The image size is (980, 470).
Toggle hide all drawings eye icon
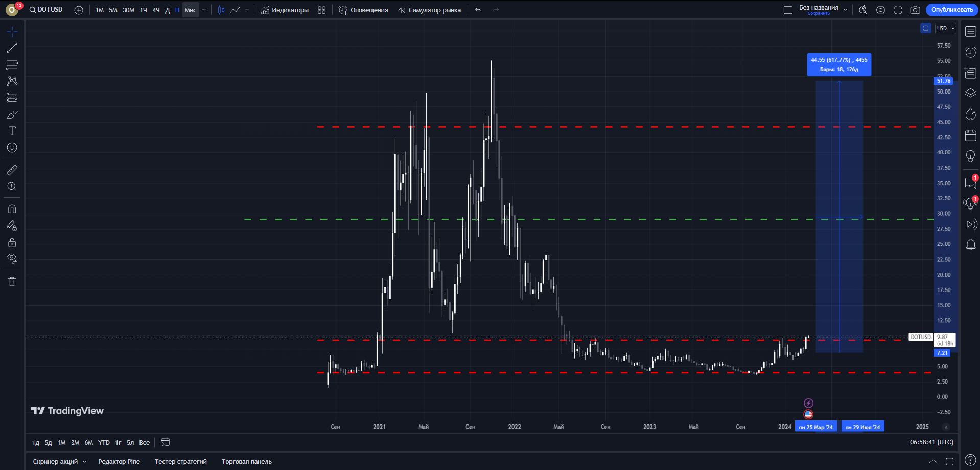tap(12, 258)
